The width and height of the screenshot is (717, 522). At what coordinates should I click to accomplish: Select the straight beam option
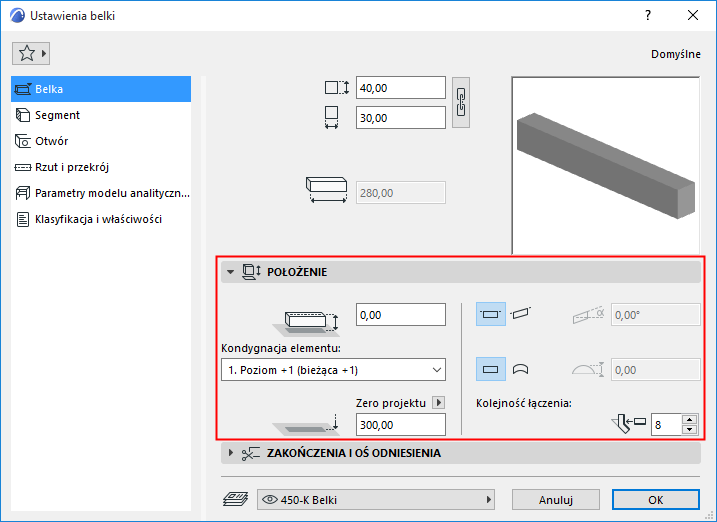[x=491, y=369]
